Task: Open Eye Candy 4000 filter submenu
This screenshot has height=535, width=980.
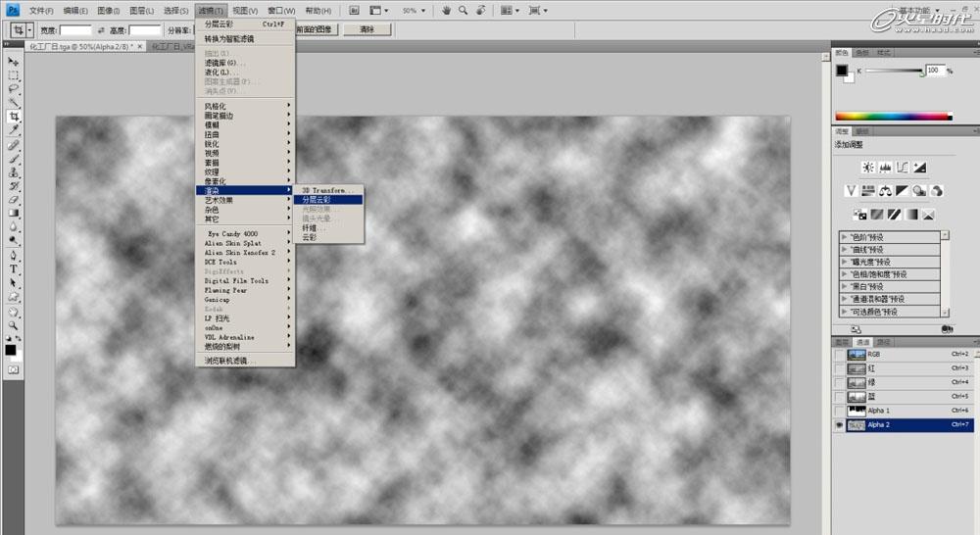Action: (x=245, y=234)
